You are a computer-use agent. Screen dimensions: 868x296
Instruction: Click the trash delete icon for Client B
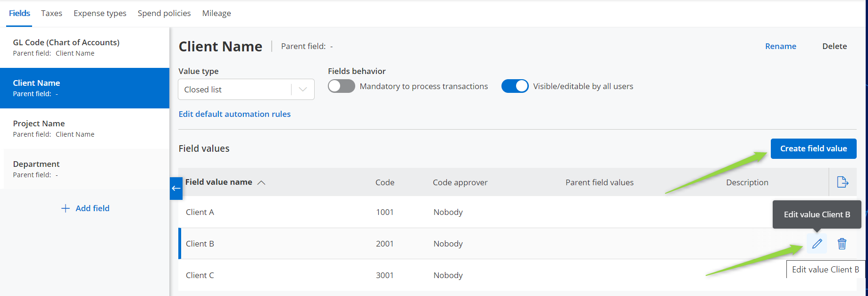(x=842, y=244)
